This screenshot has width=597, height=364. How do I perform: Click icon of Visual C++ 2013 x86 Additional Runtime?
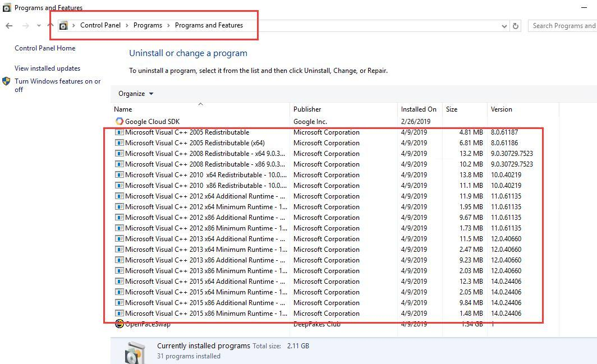(x=119, y=260)
